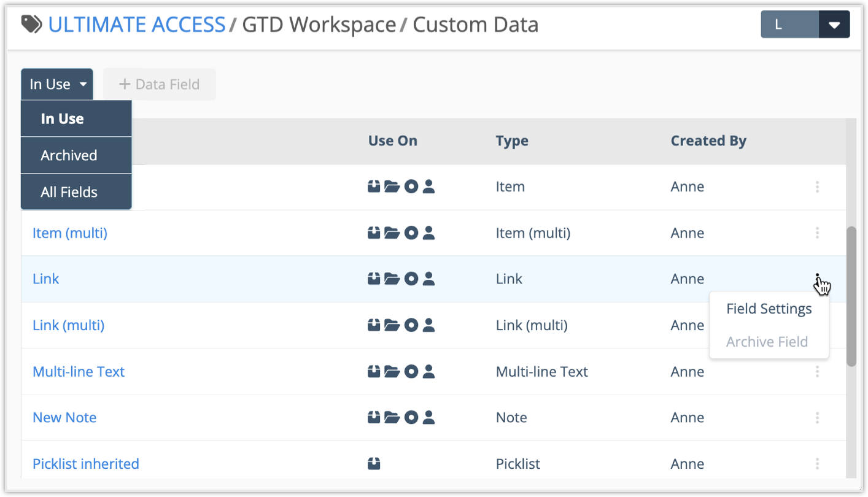
Task: Open the In Use filter dropdown
Action: [56, 84]
